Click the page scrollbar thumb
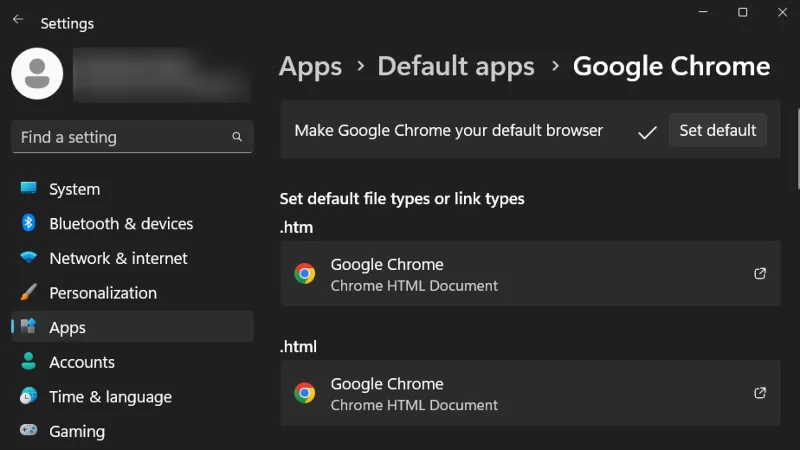The width and height of the screenshot is (800, 450). (798, 149)
